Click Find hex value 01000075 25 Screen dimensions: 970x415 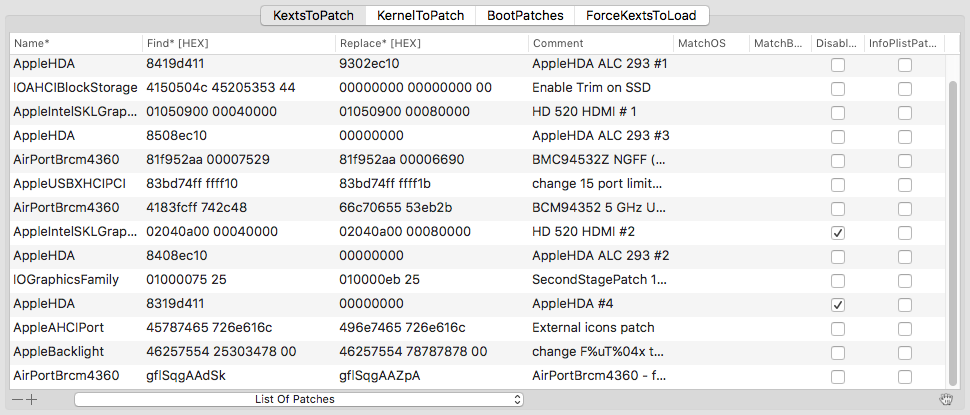click(x=186, y=280)
